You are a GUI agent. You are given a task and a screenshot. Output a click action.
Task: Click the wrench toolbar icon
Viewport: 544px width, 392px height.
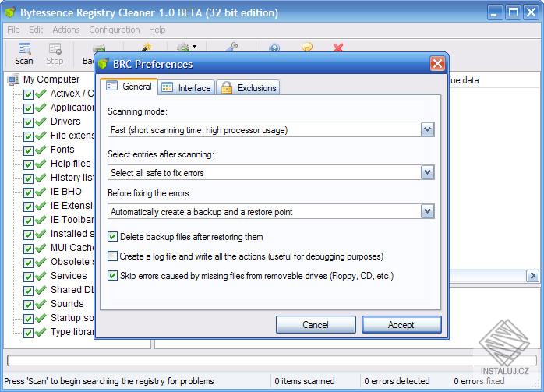[231, 48]
